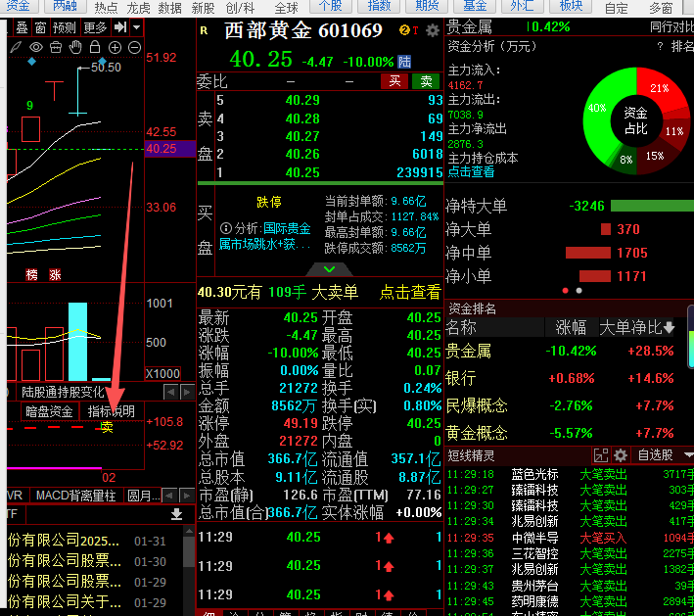Click 中微半导 大笔买入 entry
This screenshot has height=616, width=694.
coord(570,538)
